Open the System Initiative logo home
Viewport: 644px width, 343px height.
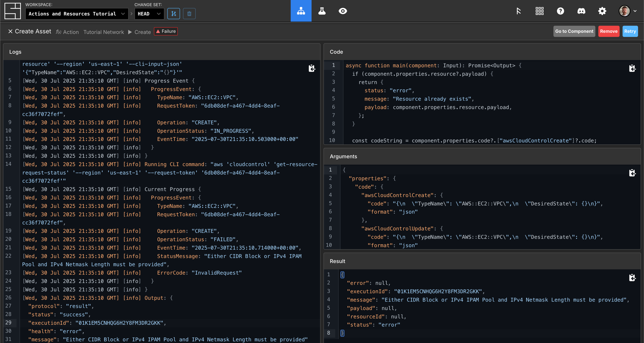pyautogui.click(x=12, y=11)
